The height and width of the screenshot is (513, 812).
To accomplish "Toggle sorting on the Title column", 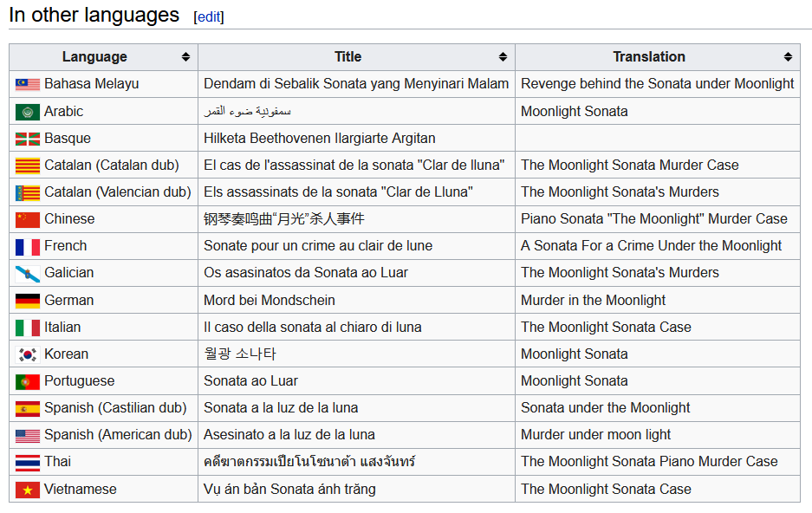I will point(503,56).
